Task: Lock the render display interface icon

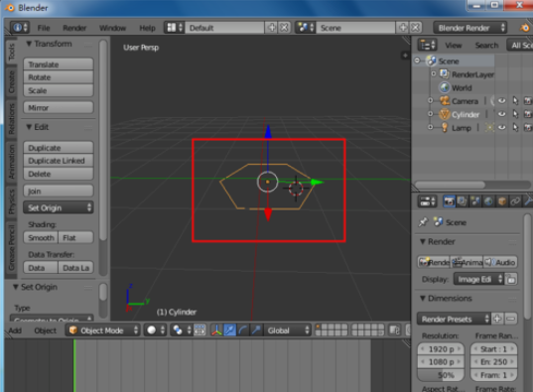Action: pos(510,279)
